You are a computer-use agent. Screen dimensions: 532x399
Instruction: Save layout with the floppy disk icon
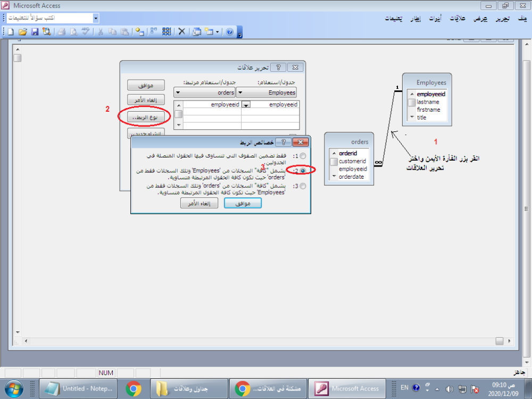[x=35, y=32]
